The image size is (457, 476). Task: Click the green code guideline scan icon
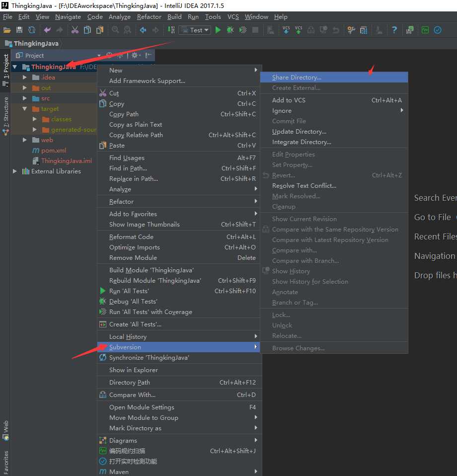[425, 30]
